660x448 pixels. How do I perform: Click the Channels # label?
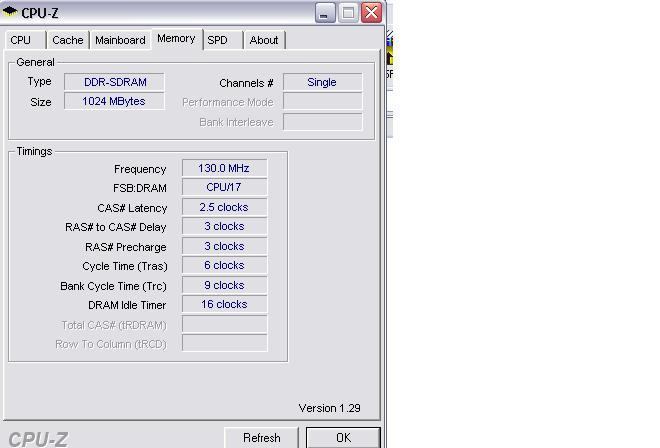pos(246,83)
